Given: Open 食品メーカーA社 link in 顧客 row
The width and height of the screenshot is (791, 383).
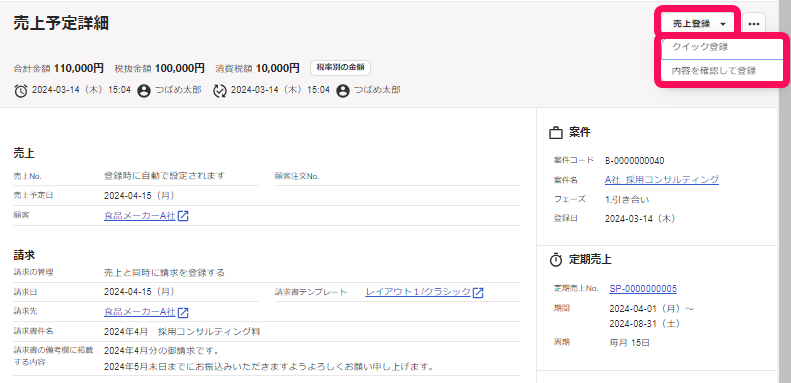Looking at the screenshot, I should [x=139, y=215].
